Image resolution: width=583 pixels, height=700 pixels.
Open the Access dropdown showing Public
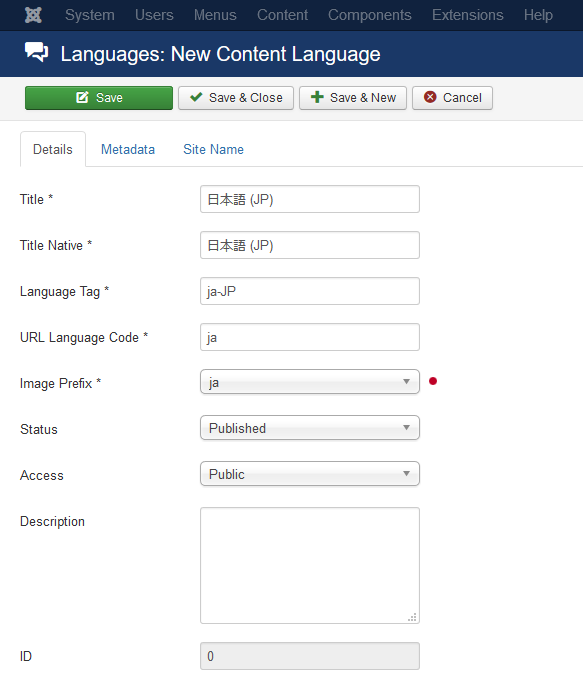[310, 474]
